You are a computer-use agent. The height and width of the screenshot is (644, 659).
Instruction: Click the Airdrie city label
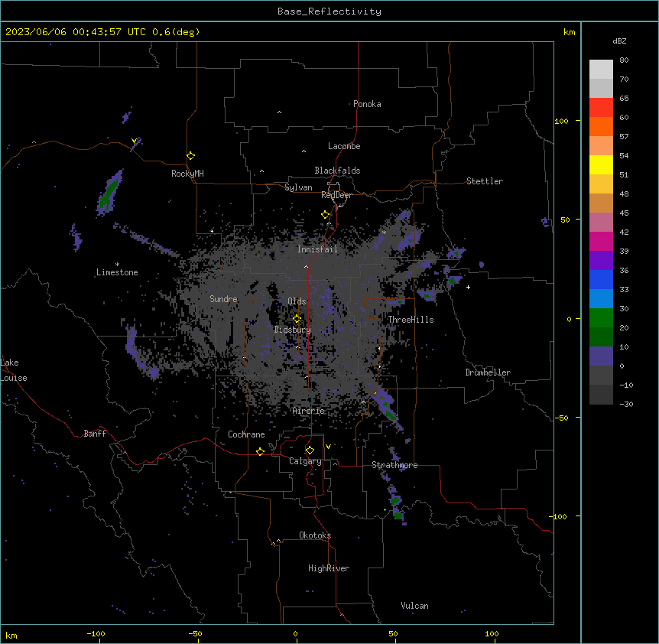[309, 411]
